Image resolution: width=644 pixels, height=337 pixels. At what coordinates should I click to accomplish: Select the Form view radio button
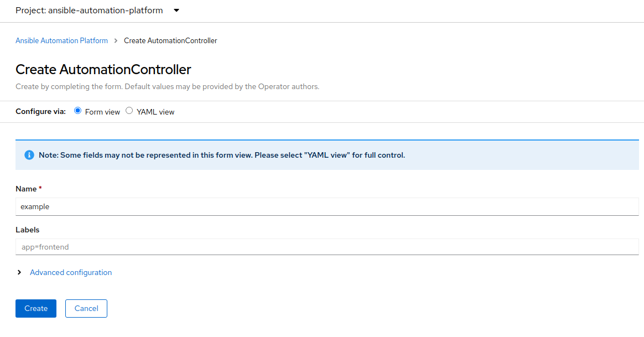[x=77, y=111]
